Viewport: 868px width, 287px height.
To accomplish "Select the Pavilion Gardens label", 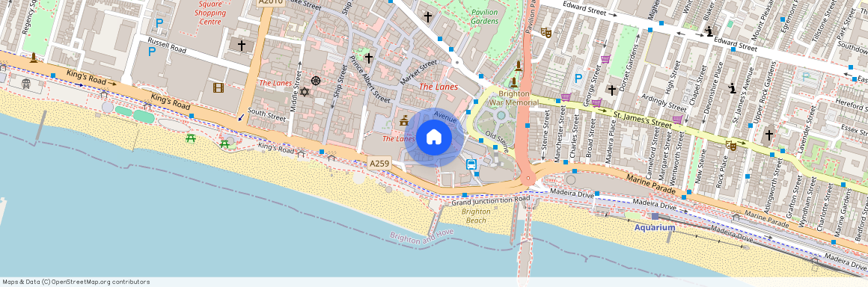I will [484, 16].
